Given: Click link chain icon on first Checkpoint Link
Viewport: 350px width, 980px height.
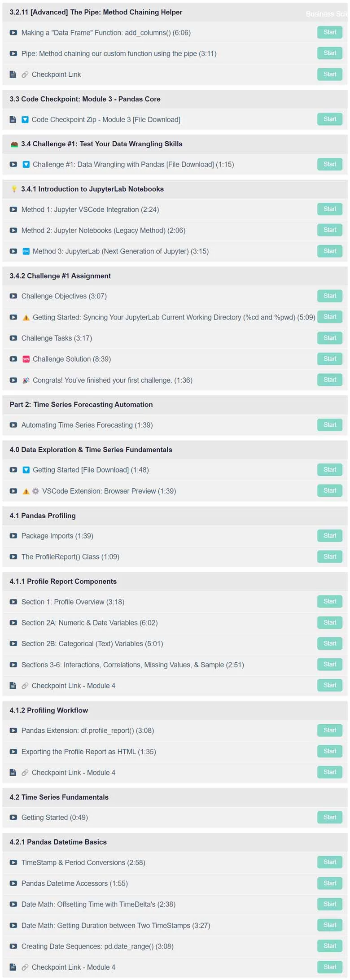Looking at the screenshot, I should (25, 74).
